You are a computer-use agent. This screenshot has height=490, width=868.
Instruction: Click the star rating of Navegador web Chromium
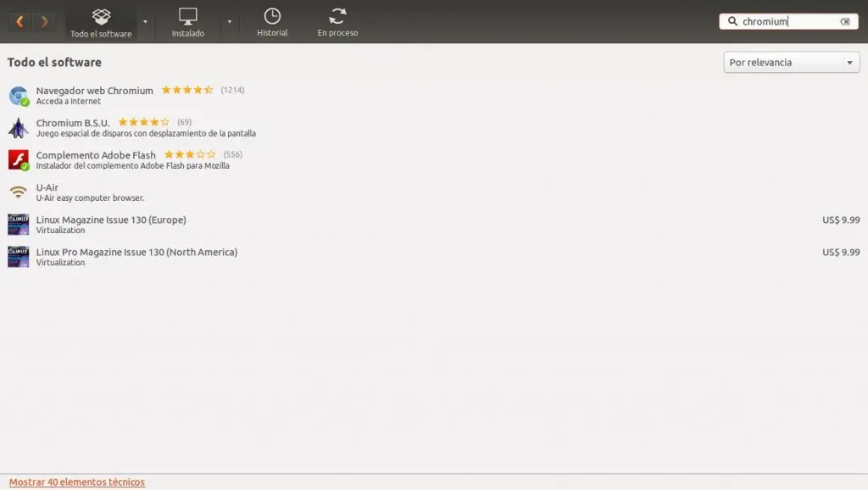(187, 90)
